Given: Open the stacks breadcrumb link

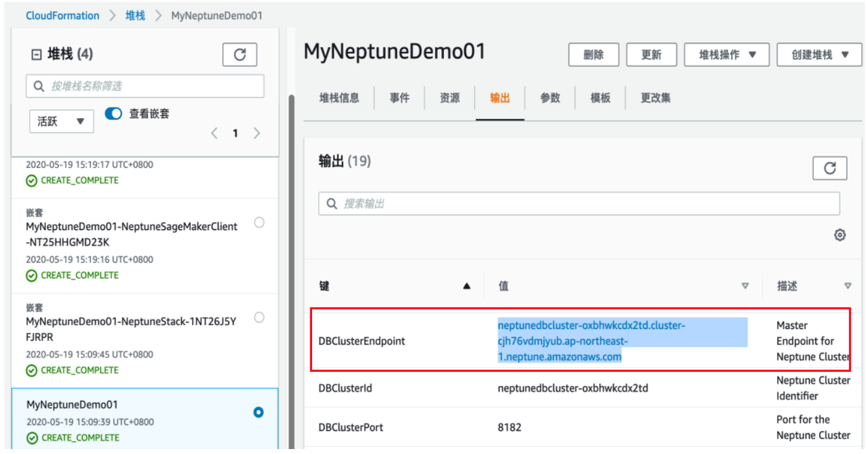Looking at the screenshot, I should click(x=136, y=15).
